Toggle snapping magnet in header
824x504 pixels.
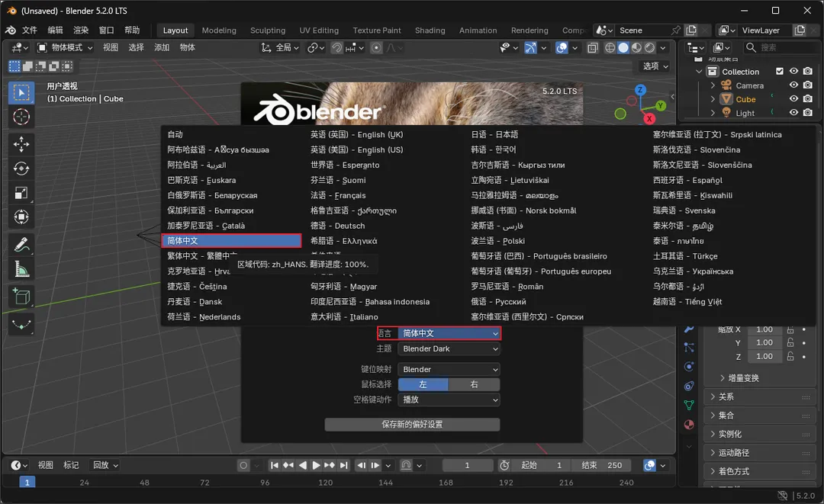coord(337,48)
